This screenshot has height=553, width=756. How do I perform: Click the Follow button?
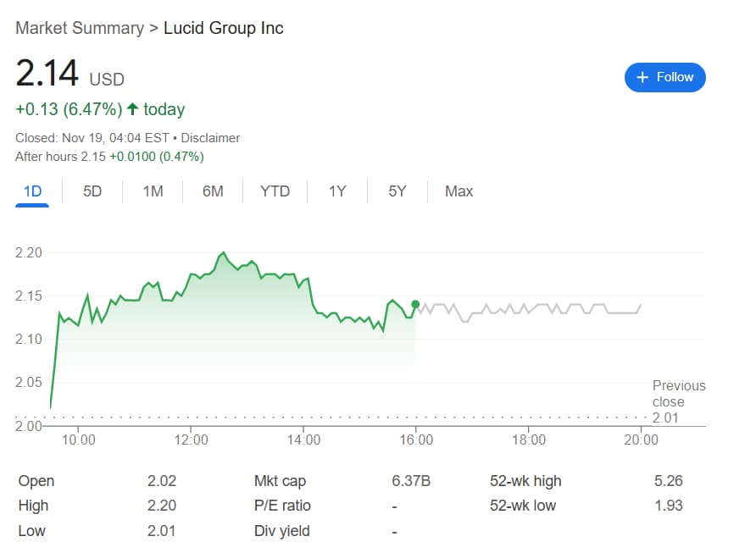(x=664, y=77)
